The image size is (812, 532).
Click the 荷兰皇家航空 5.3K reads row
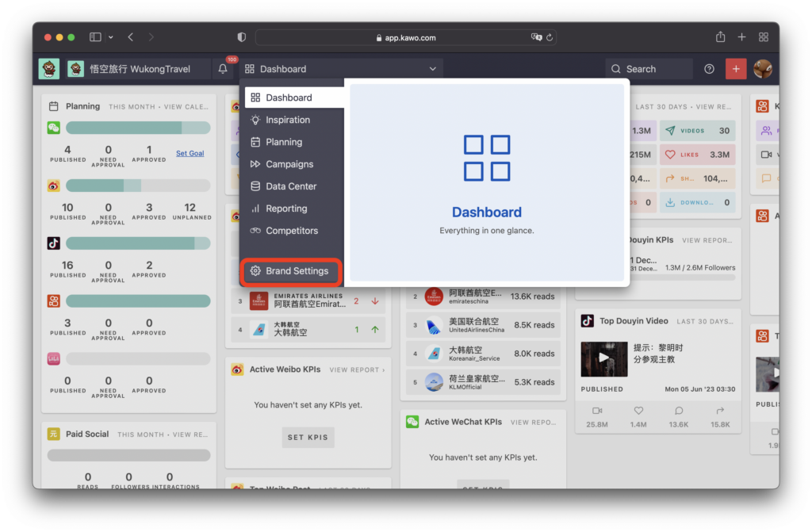(483, 382)
